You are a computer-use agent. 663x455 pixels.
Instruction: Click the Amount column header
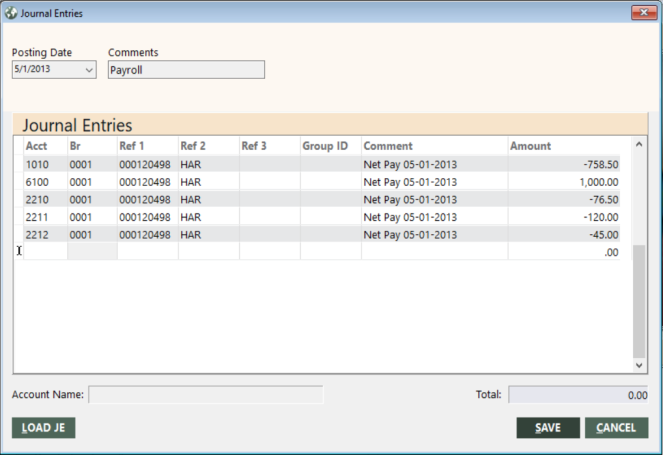[x=564, y=146]
